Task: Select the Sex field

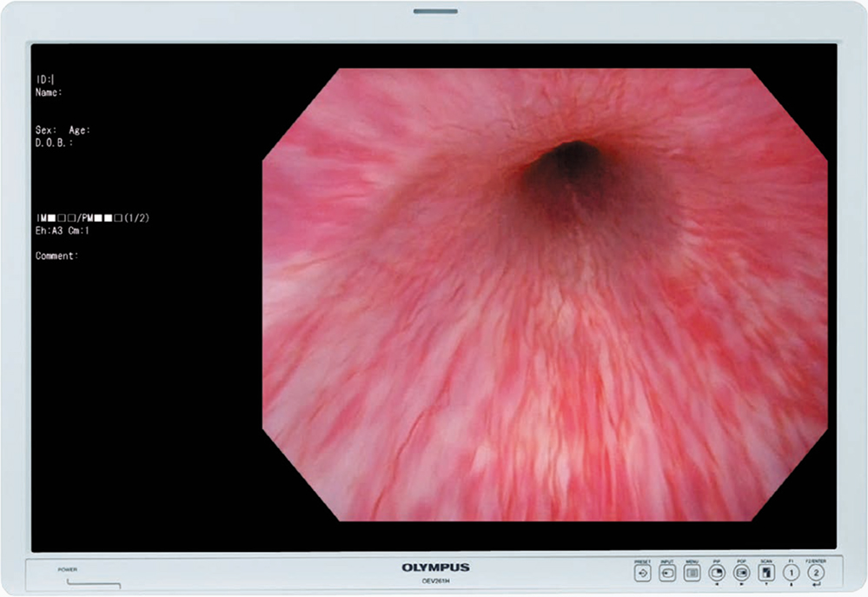Action: click(46, 130)
